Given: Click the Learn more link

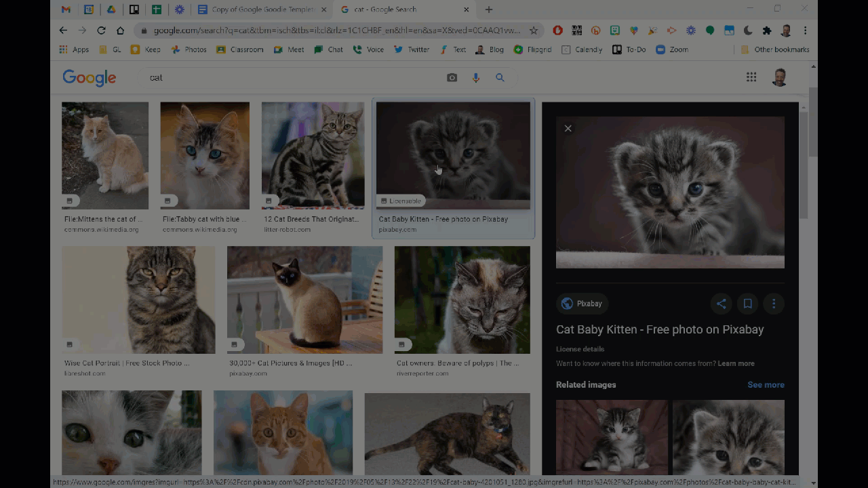Looking at the screenshot, I should tap(736, 364).
